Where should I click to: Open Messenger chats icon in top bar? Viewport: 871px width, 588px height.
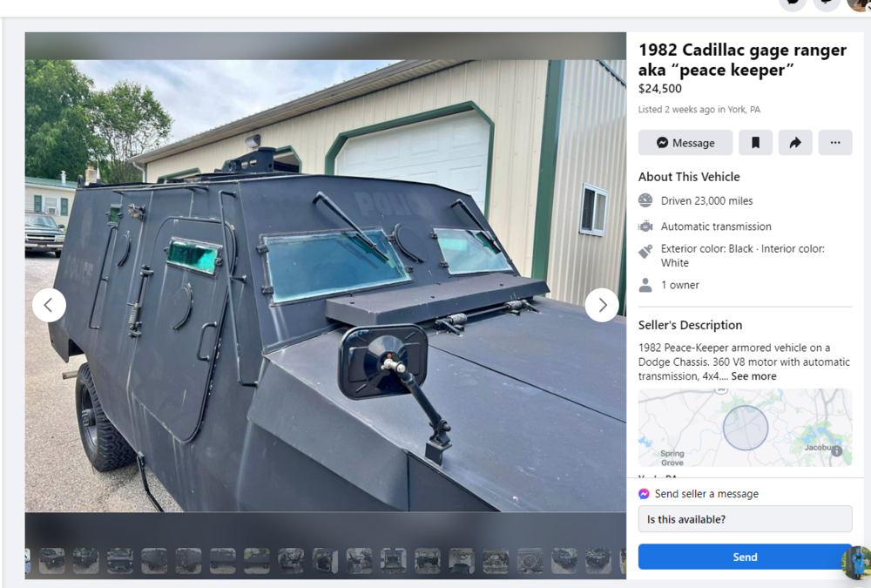[793, 3]
